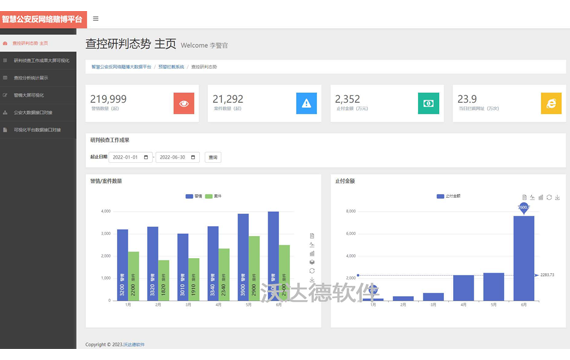
Task: Click the sitemap icon in the sidebar
Action: 5,113
